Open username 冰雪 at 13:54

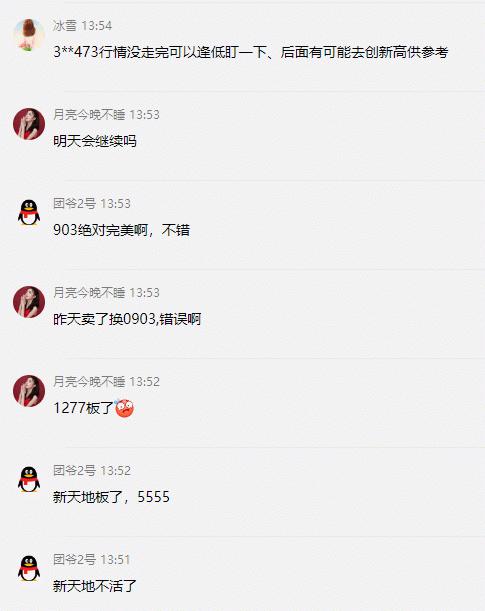pos(65,26)
